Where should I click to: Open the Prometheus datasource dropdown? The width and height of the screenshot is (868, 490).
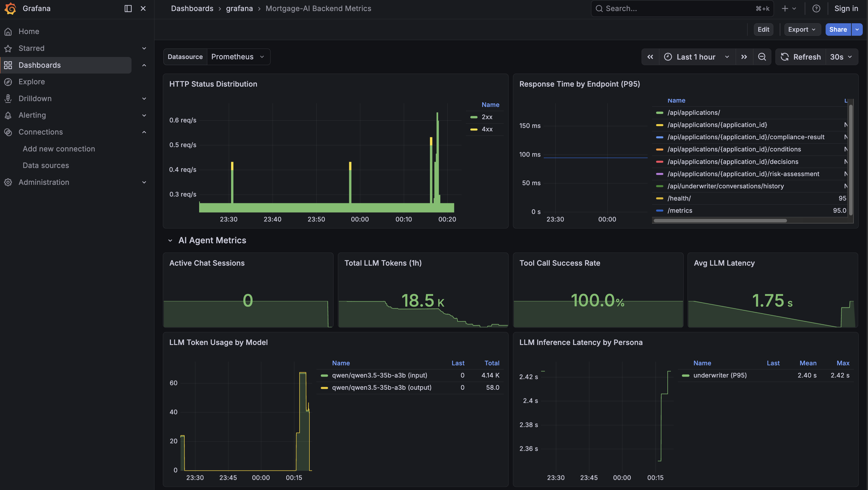coord(238,57)
